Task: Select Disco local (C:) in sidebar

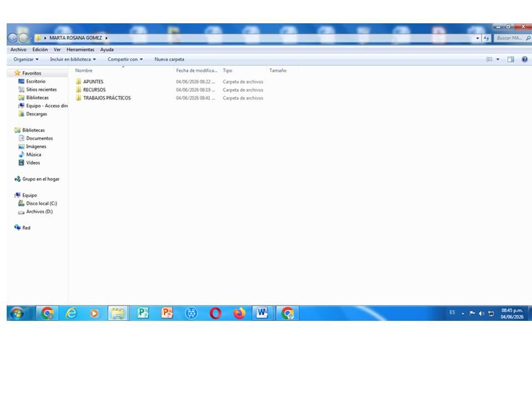Action: 41,203
